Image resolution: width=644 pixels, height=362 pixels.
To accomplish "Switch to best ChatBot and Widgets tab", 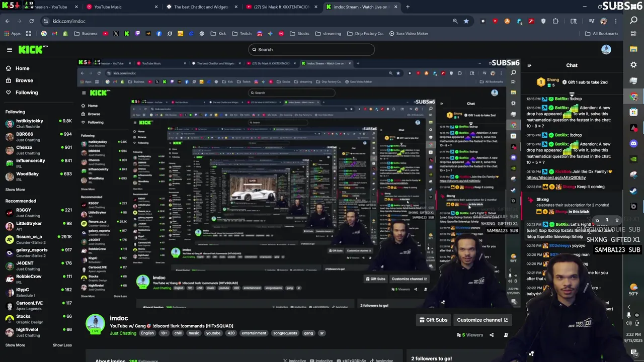I will (201, 7).
